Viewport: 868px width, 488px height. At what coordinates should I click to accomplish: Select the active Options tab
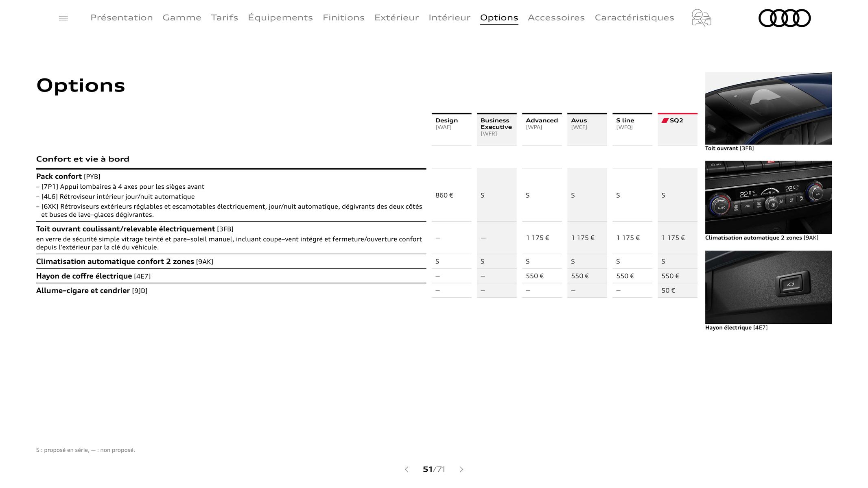click(x=499, y=18)
